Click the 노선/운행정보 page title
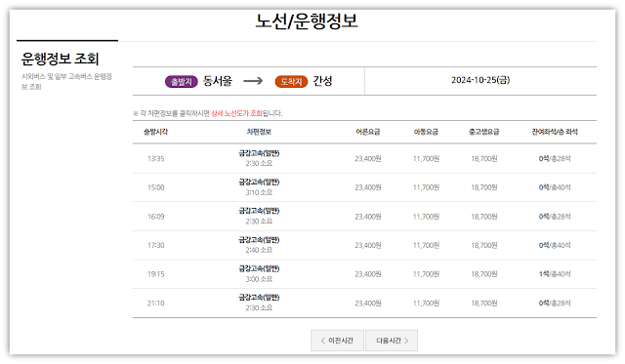 307,21
